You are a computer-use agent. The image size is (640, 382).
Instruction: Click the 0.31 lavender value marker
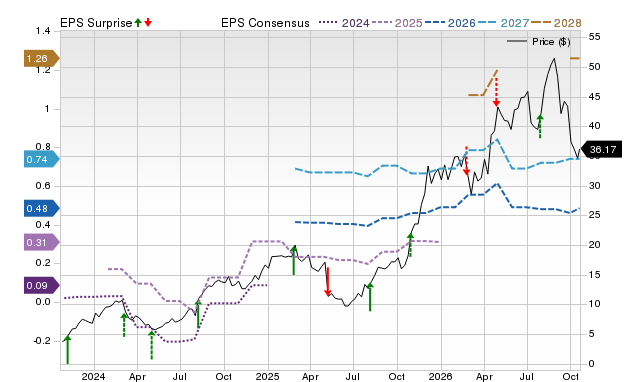(x=42, y=242)
